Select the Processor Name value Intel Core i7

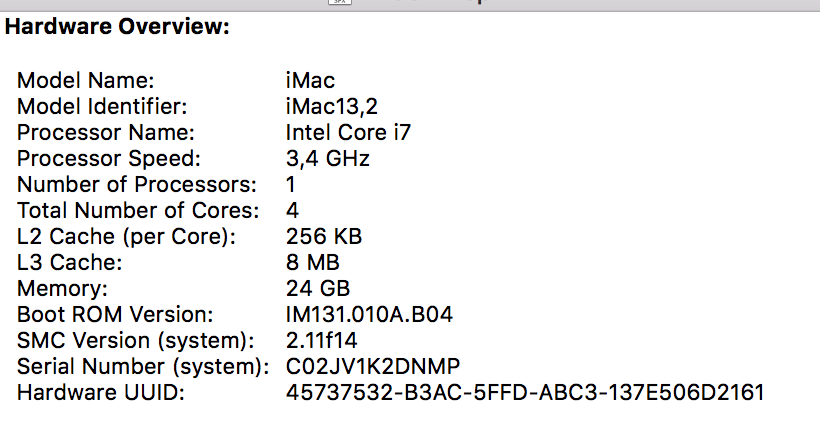coord(348,132)
